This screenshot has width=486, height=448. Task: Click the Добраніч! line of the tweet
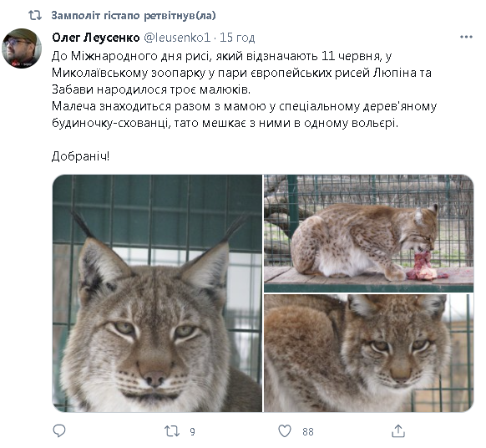81,156
